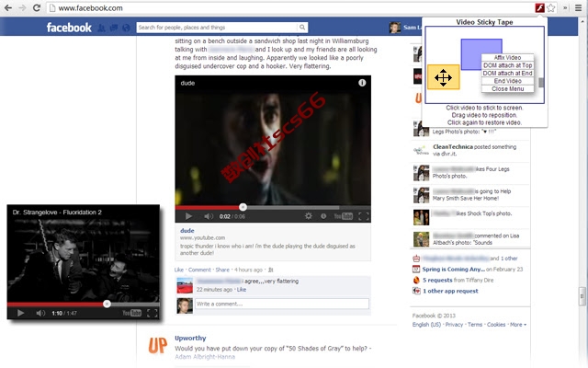Image resolution: width=588 pixels, height=368 pixels.
Task: Like the 'agree,,,very flattering' comment
Action: [242, 290]
